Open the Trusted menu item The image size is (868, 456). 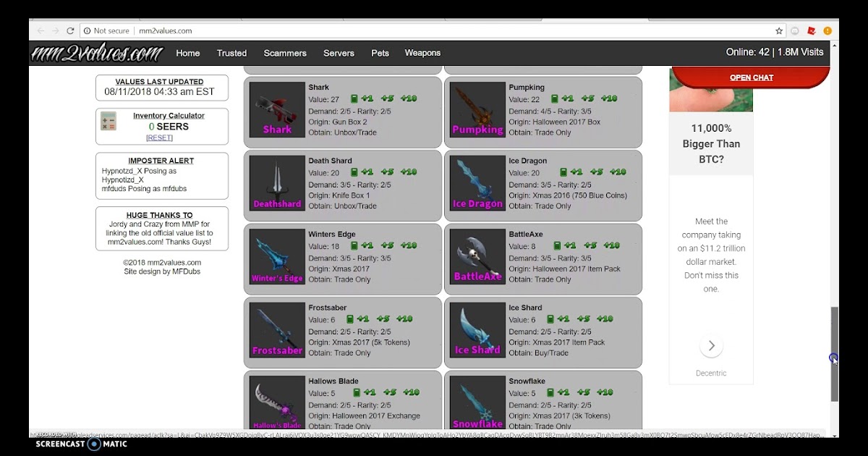231,53
